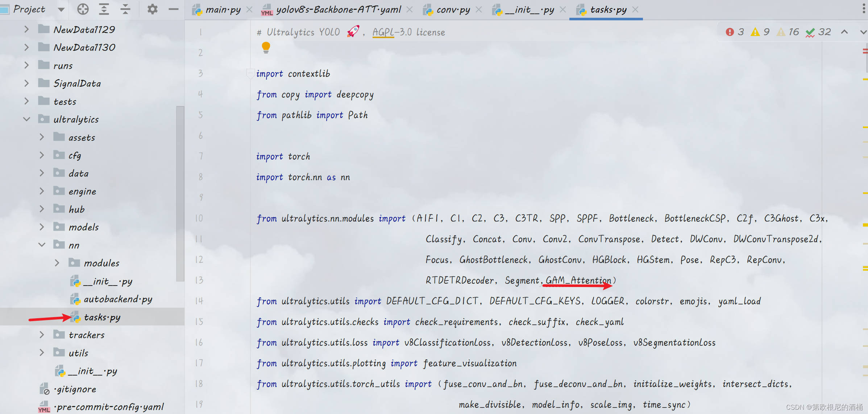
Task: Expand the models folder chevron
Action: click(x=42, y=227)
